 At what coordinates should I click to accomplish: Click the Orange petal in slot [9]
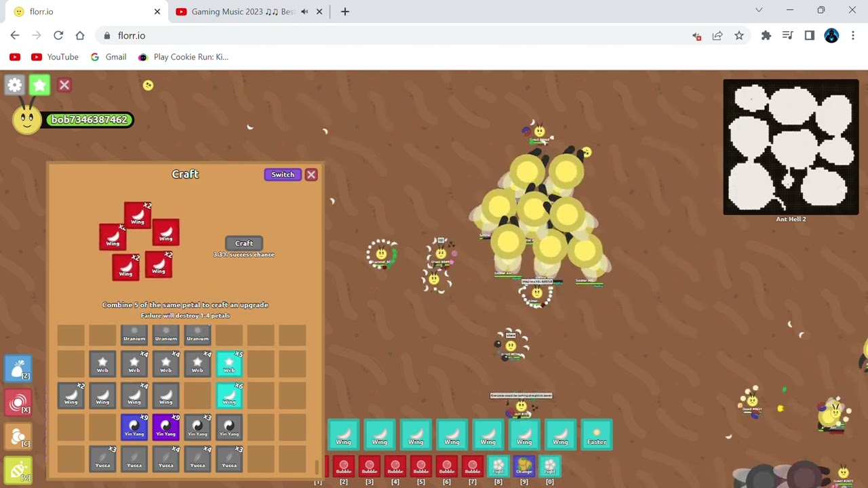coord(524,466)
